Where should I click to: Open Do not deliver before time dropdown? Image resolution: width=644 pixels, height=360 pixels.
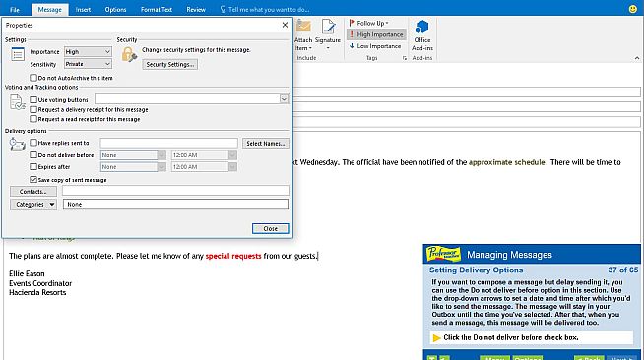232,155
